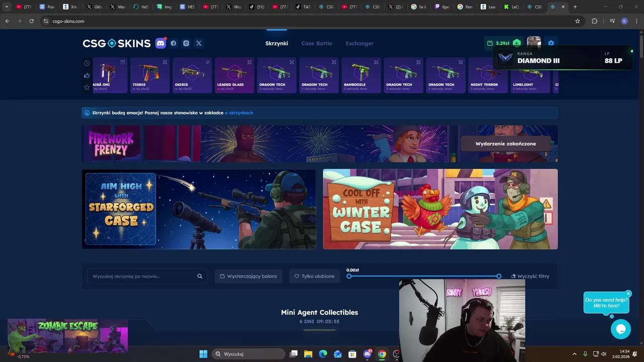The width and height of the screenshot is (644, 362).
Task: Open the Winter Case banner
Action: pos(440,209)
